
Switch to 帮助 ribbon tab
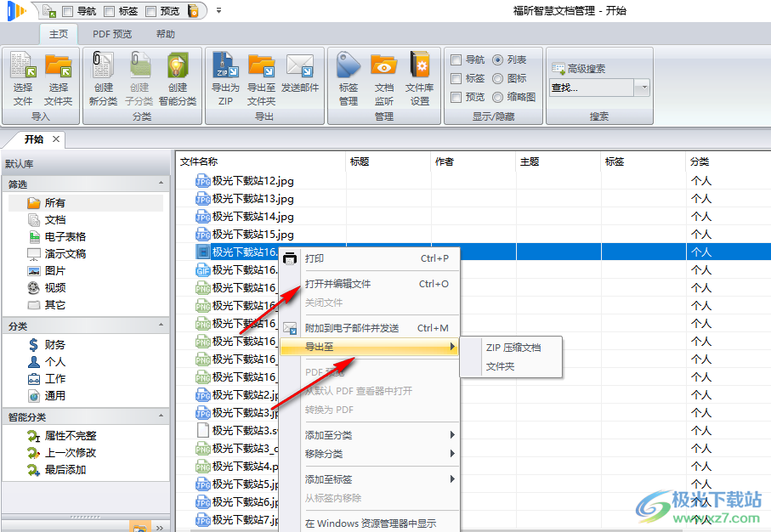click(165, 34)
